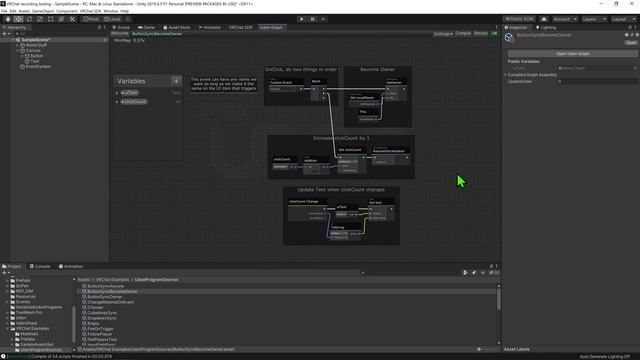The height and width of the screenshot is (360, 640).
Task: Switch to the Asset Store tab
Action: point(177,27)
